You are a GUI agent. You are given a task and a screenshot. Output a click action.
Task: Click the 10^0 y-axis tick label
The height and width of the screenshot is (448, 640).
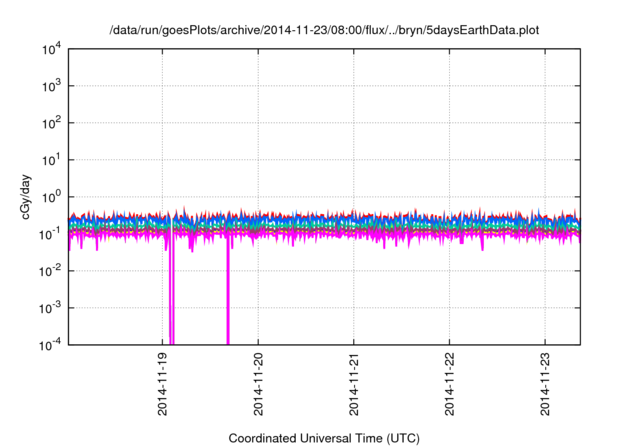[52, 197]
